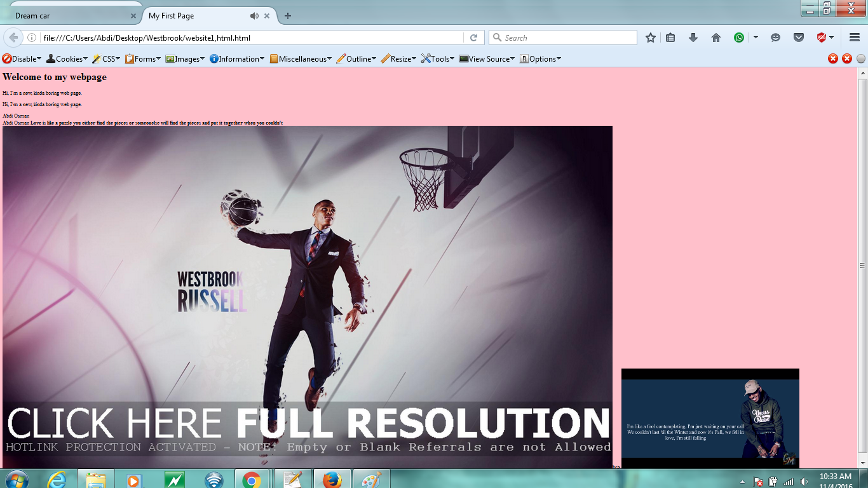The height and width of the screenshot is (488, 868).
Task: Close the My First Page tab
Action: 267,16
